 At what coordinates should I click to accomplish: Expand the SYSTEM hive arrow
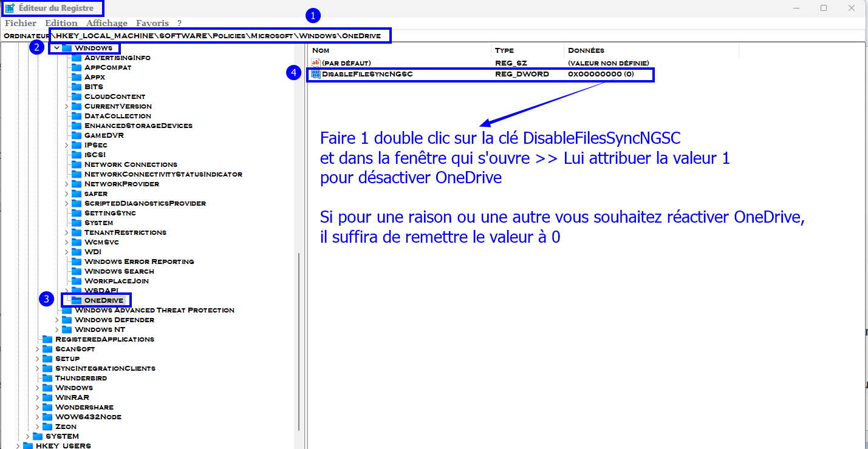coord(28,436)
